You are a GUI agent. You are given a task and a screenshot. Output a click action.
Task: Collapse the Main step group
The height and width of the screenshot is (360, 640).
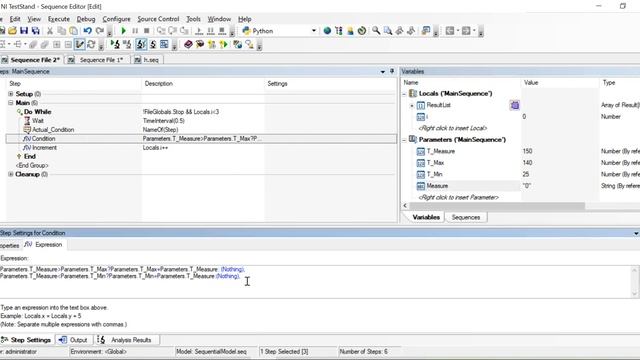[x=11, y=103]
